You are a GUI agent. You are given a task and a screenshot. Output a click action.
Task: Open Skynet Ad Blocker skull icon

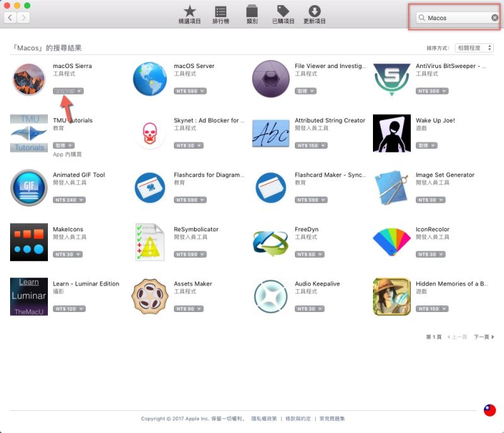(150, 133)
